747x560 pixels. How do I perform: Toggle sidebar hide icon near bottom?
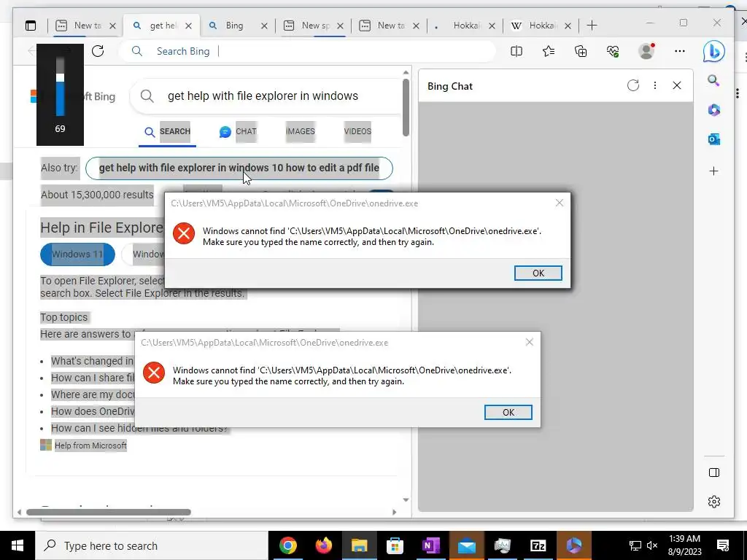tap(713, 472)
